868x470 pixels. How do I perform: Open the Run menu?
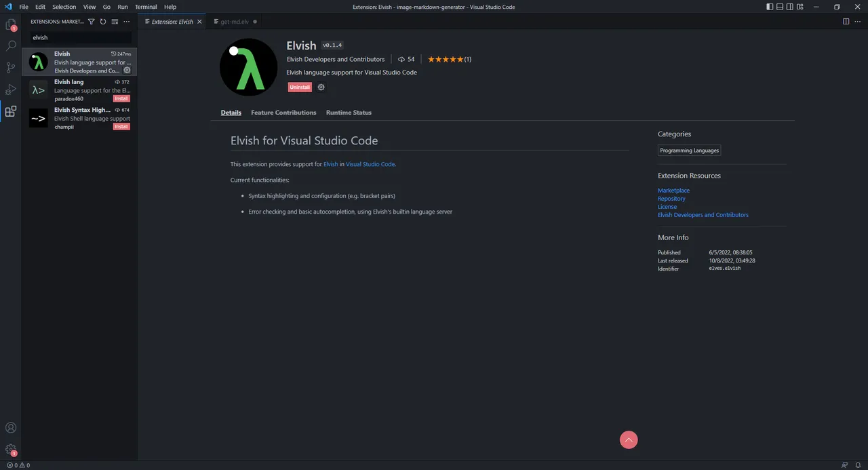coord(123,7)
